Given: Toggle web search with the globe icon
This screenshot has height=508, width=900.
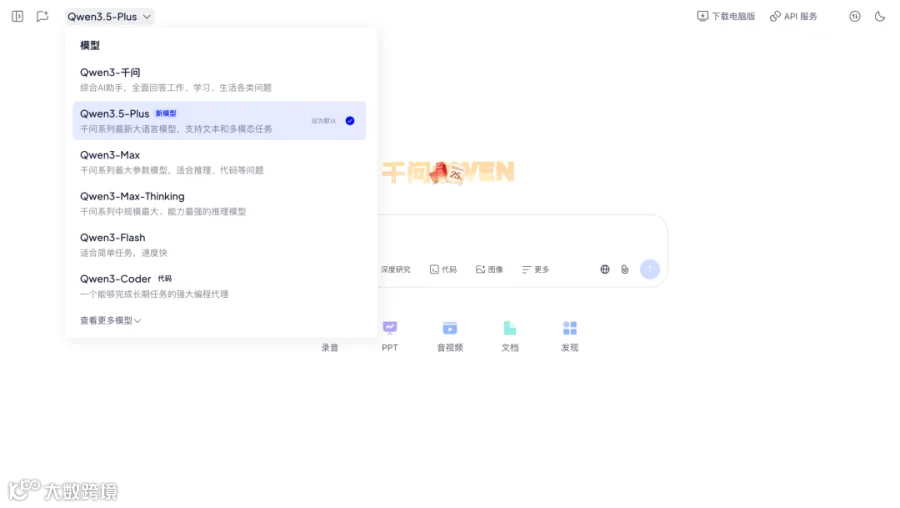Looking at the screenshot, I should [x=605, y=269].
